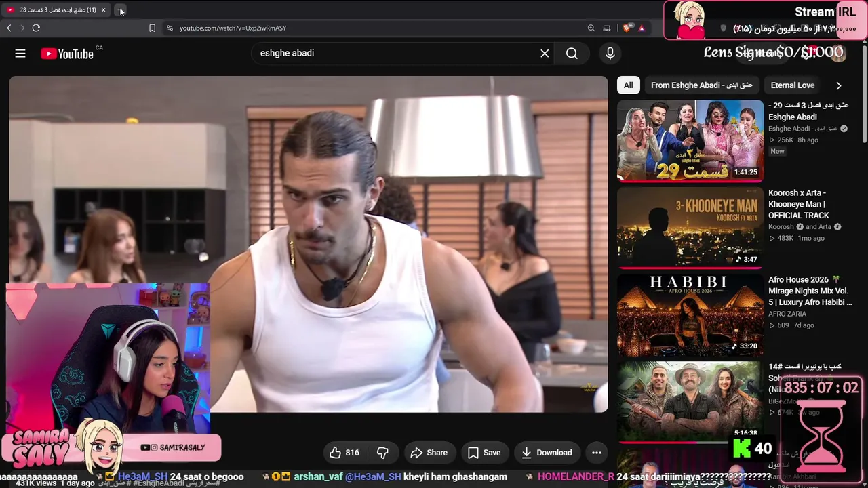The height and width of the screenshot is (488, 868).
Task: Click the New badge under episode 29
Action: 777,151
